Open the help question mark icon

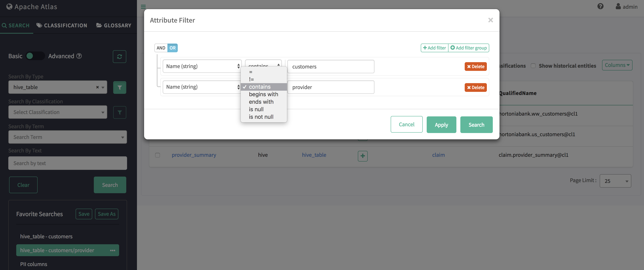(x=600, y=7)
